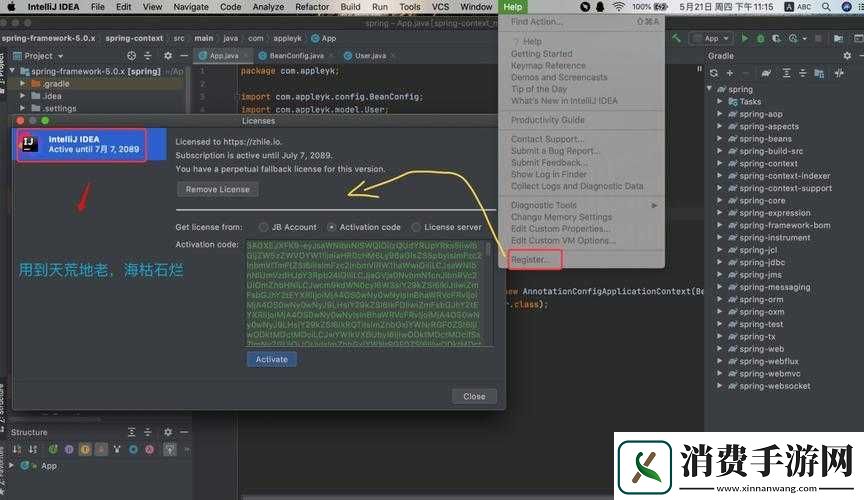Click the Activate button
This screenshot has width=864, height=500.
click(x=272, y=359)
